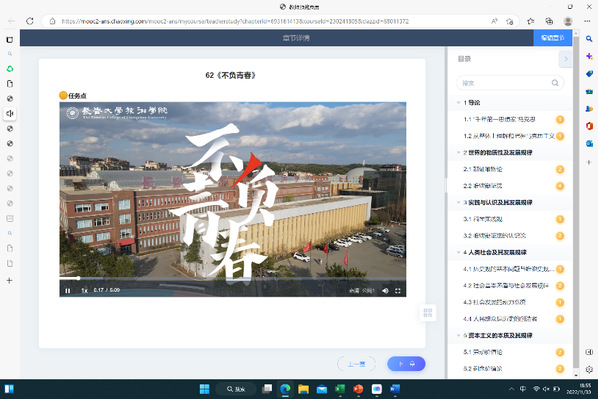Change the 1x playback speed
Image resolution: width=598 pixels, height=399 pixels.
[x=84, y=291]
